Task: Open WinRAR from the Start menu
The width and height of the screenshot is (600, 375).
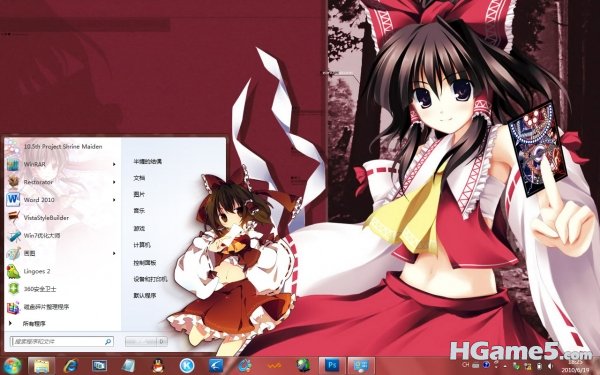Action: click(x=62, y=164)
